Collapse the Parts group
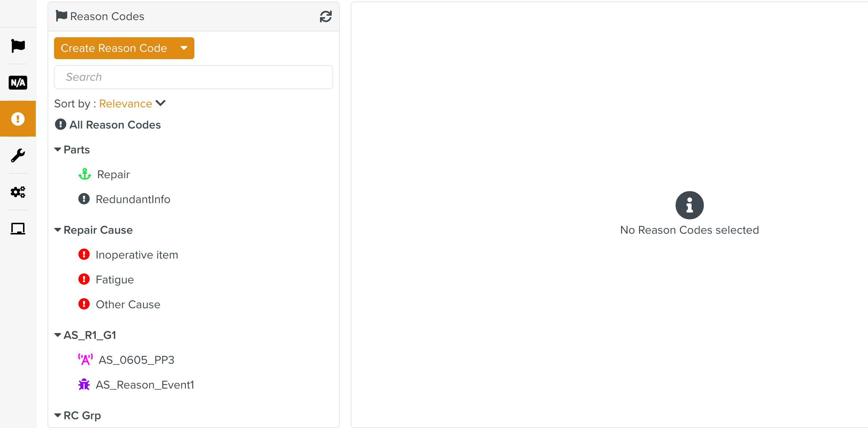The height and width of the screenshot is (428, 868). coord(57,149)
